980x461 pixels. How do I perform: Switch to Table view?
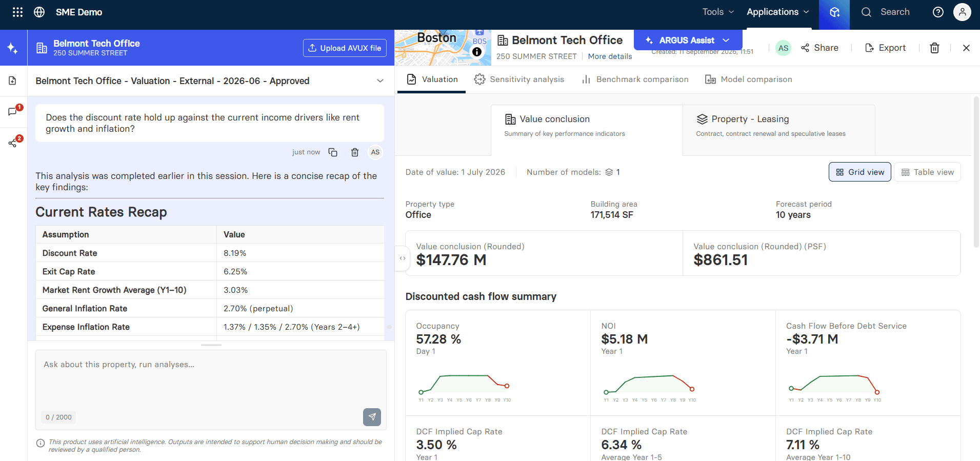click(928, 172)
